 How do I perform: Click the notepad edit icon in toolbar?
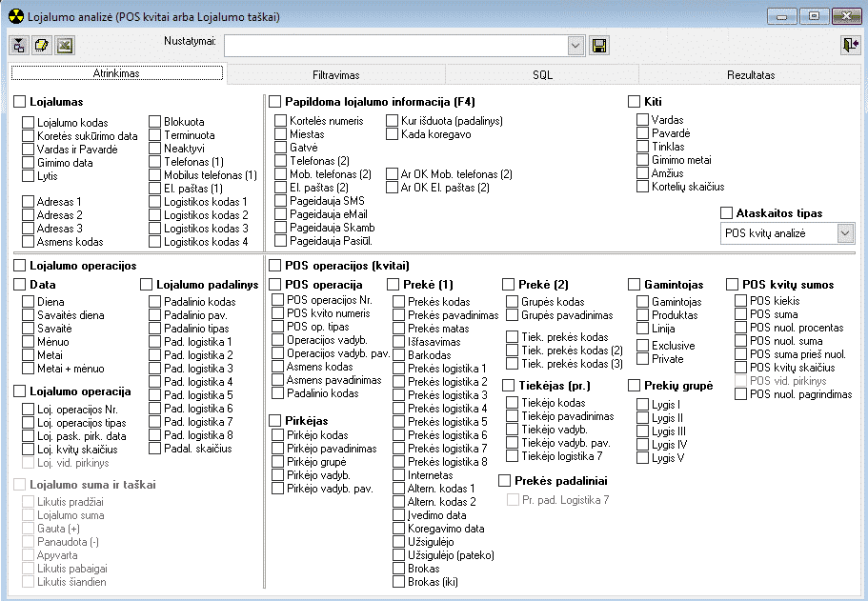pos(41,46)
